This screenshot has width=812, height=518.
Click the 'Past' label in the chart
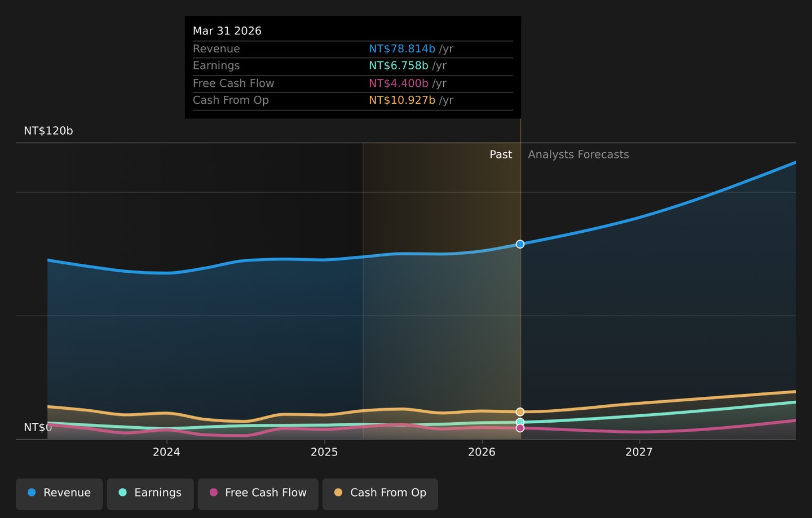(x=501, y=154)
